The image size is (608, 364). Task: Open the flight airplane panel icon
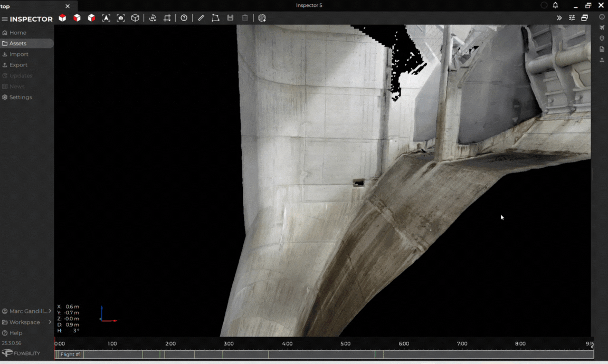pos(602,27)
